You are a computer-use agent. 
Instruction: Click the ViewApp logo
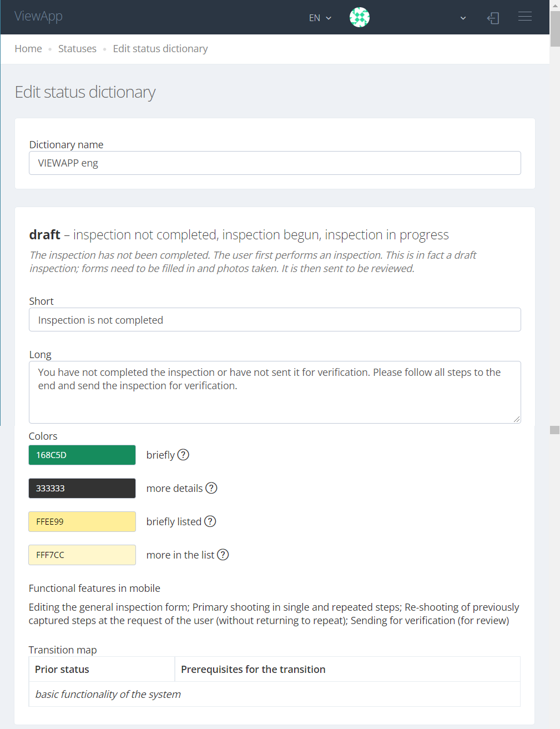(x=38, y=16)
